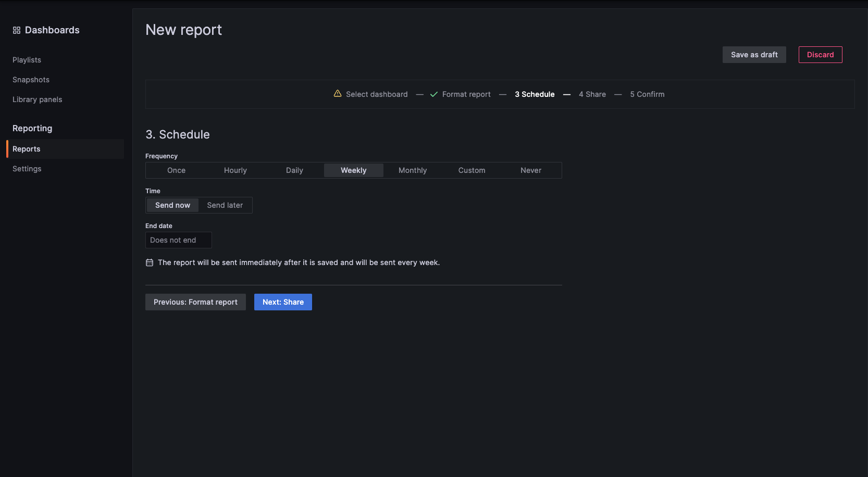The height and width of the screenshot is (477, 868).
Task: Proceed with Next: Share button
Action: point(283,302)
